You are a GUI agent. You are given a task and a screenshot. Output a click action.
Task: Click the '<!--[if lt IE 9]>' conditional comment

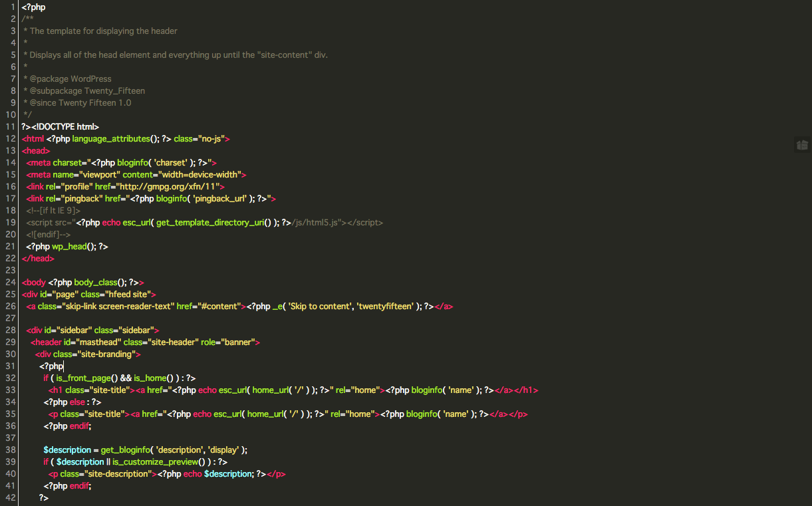point(53,210)
